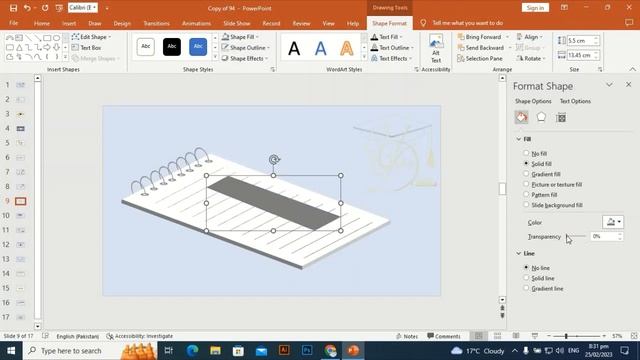Select the No line radio button
This screenshot has width=640, height=360.
[x=526, y=267]
